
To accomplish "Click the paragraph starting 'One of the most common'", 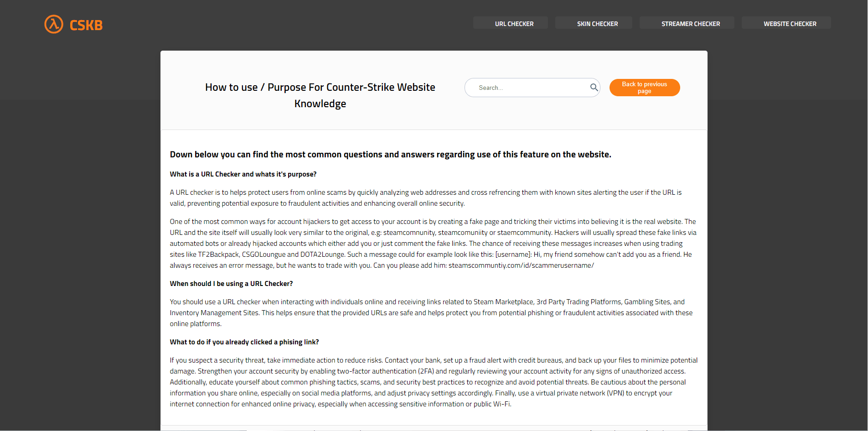I will pyautogui.click(x=433, y=244).
